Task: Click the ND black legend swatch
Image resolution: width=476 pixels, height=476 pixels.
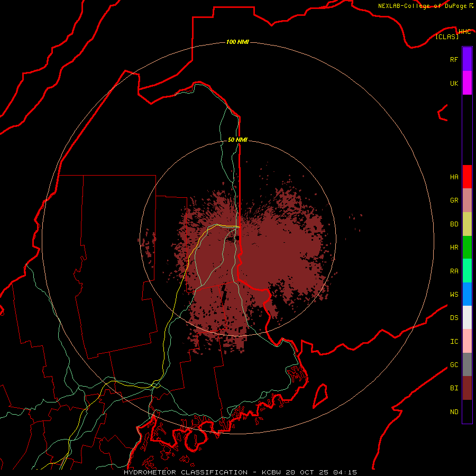Action: (467, 411)
